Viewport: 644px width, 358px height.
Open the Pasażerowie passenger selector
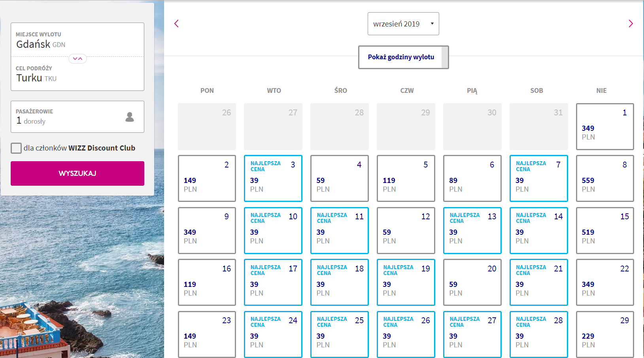coord(71,117)
